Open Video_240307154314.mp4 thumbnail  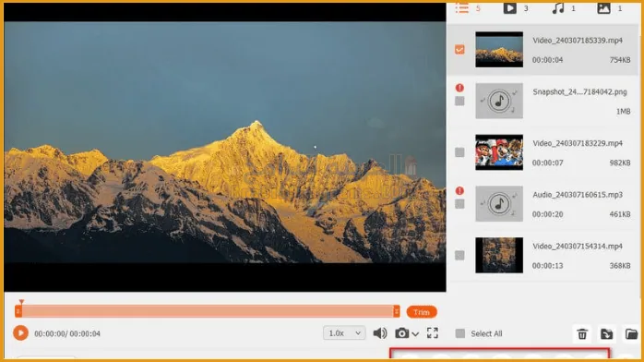(499, 255)
